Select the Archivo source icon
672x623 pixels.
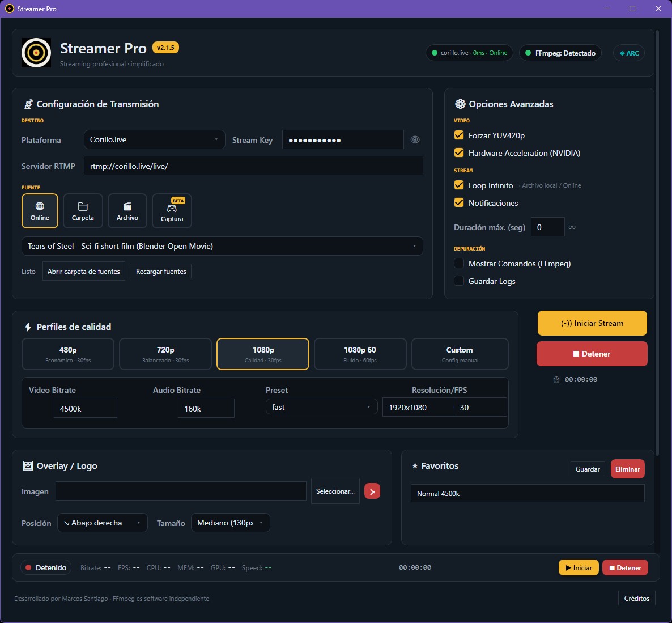point(127,210)
